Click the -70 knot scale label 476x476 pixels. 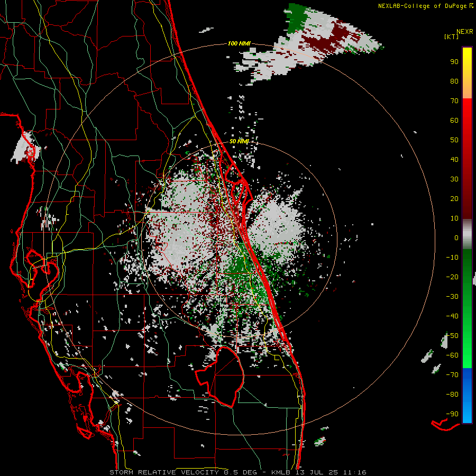(452, 375)
